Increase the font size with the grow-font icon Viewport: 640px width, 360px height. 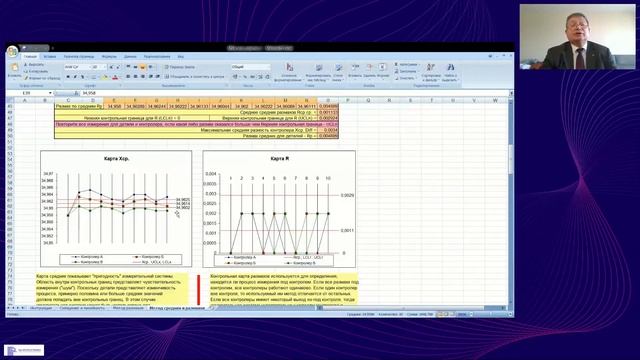(x=111, y=67)
